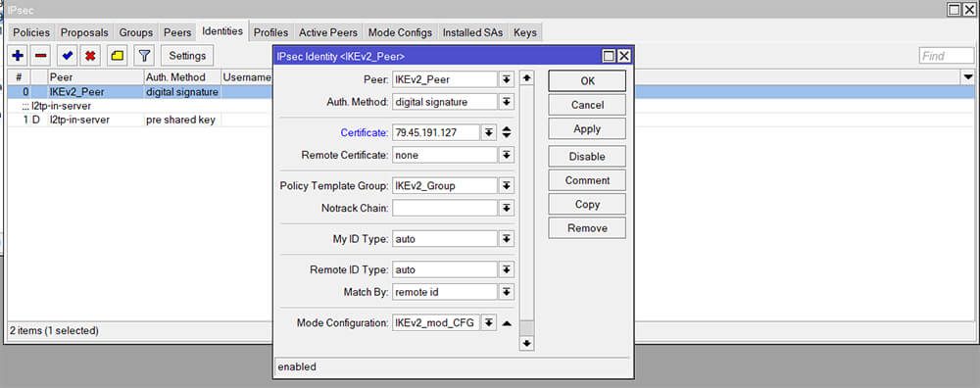This screenshot has width=980, height=388.
Task: Maximize the IPsec Identity dialog
Action: coord(609,56)
